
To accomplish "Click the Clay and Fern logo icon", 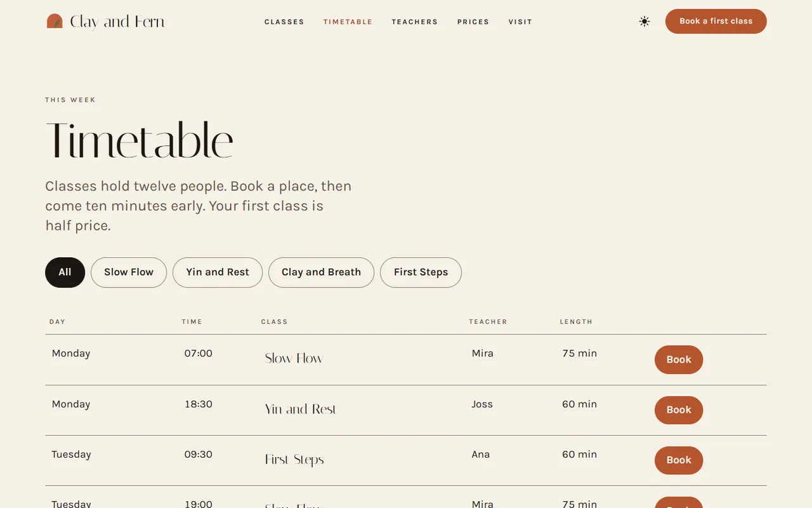I will (x=55, y=22).
